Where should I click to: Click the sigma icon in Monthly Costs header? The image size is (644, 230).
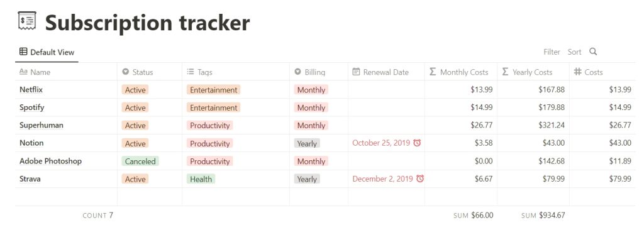click(x=433, y=72)
